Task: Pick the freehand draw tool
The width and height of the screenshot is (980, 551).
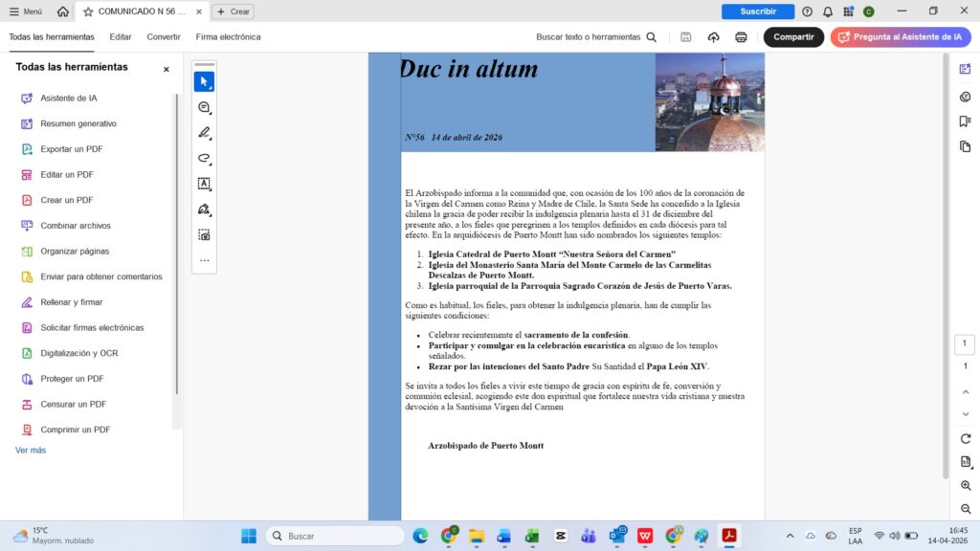Action: (x=204, y=158)
